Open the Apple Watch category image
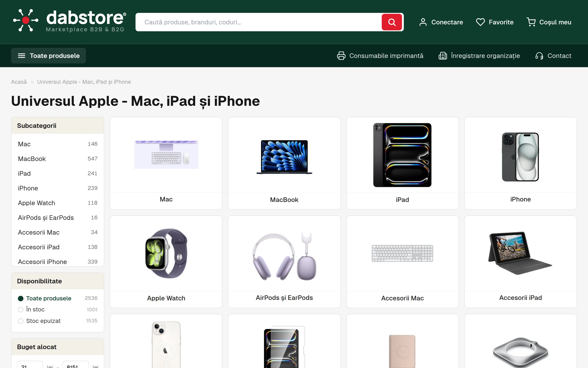 pos(166,253)
